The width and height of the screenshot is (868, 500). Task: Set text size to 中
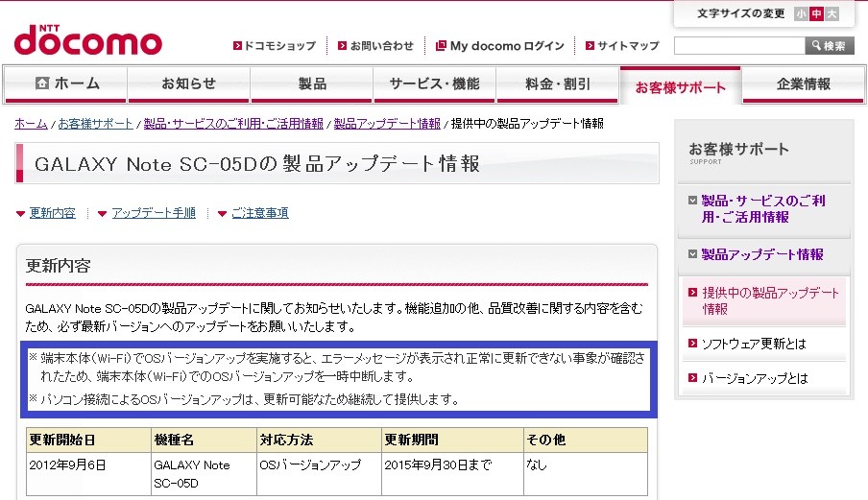point(816,13)
